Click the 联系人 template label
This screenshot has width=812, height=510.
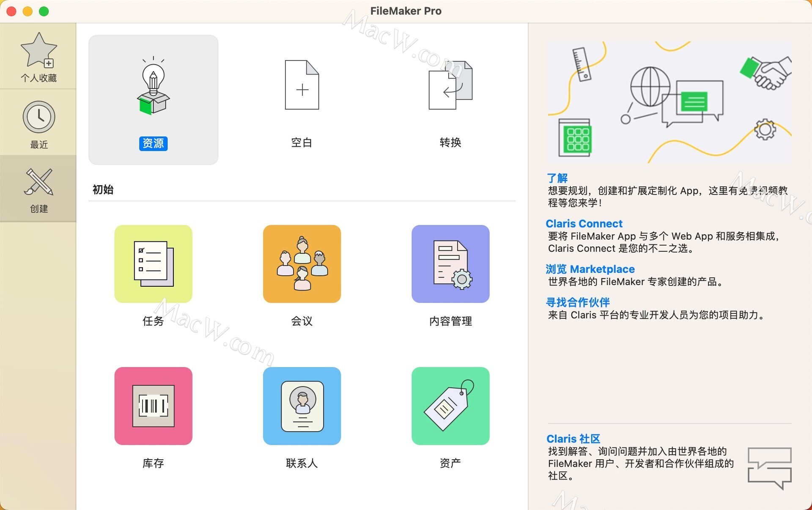click(x=302, y=463)
